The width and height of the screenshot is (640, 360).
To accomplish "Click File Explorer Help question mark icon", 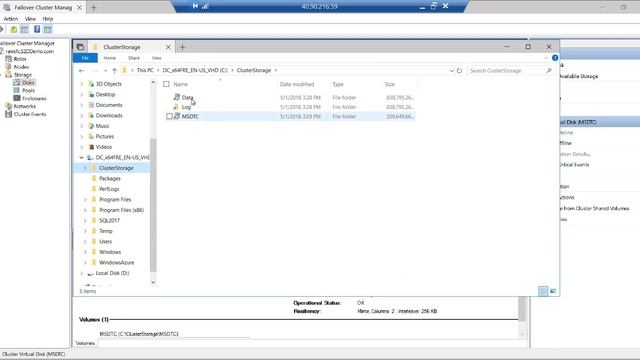I will pyautogui.click(x=555, y=58).
